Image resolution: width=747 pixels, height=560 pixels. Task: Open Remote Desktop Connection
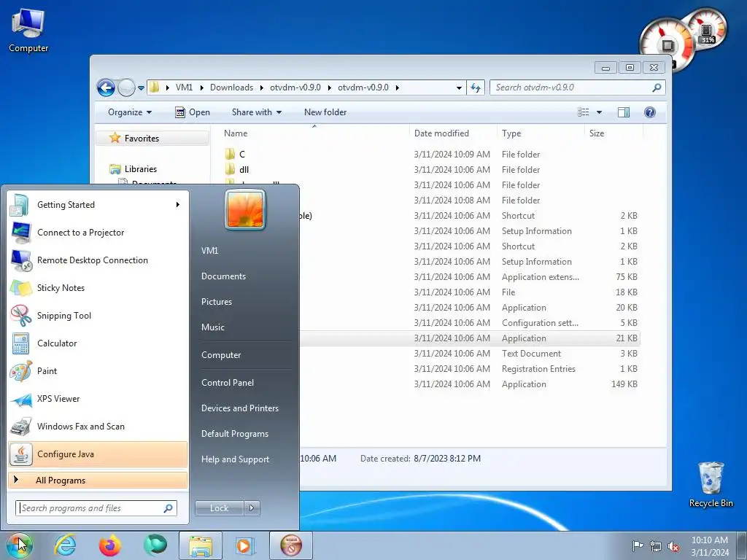pyautogui.click(x=98, y=260)
